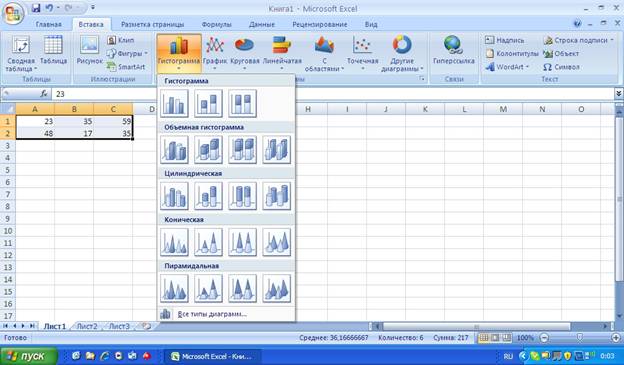Toggle Page Break Preview view button
Image resolution: width=624 pixels, height=365 pixels.
pyautogui.click(x=506, y=338)
